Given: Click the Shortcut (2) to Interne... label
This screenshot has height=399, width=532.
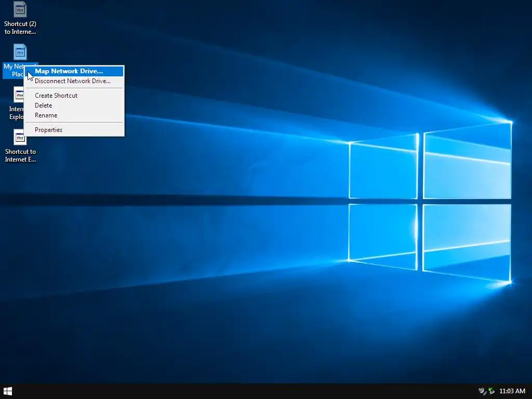Looking at the screenshot, I should pos(20,28).
